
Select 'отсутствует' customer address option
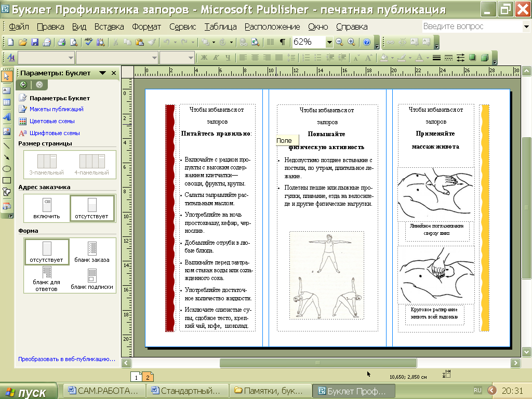tap(91, 208)
